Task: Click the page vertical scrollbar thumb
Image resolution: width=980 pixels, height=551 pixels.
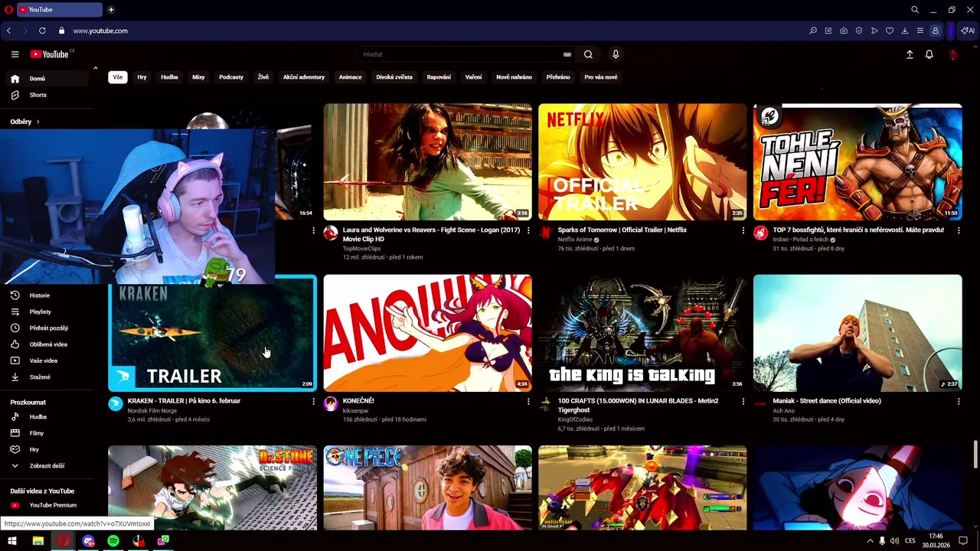Action: click(975, 454)
